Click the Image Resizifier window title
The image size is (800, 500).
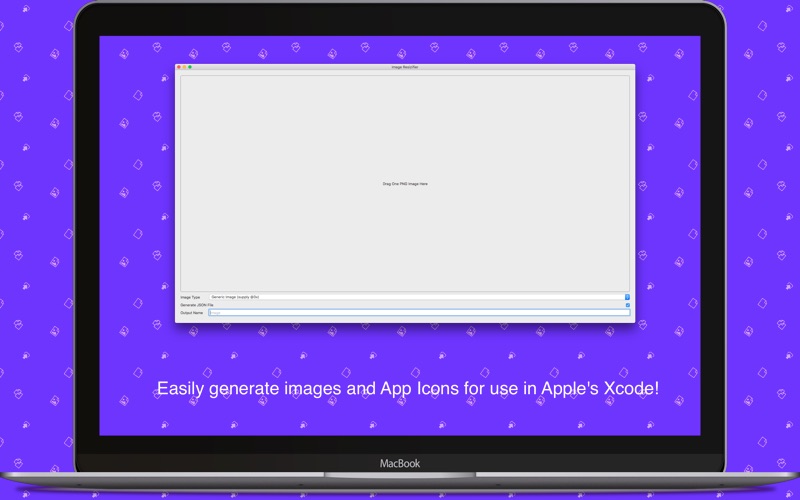click(x=405, y=67)
